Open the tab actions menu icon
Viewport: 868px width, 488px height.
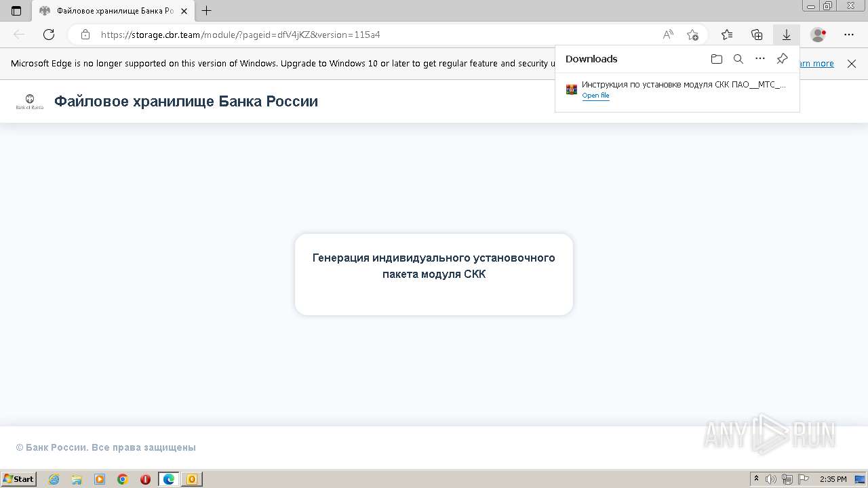[x=16, y=11]
